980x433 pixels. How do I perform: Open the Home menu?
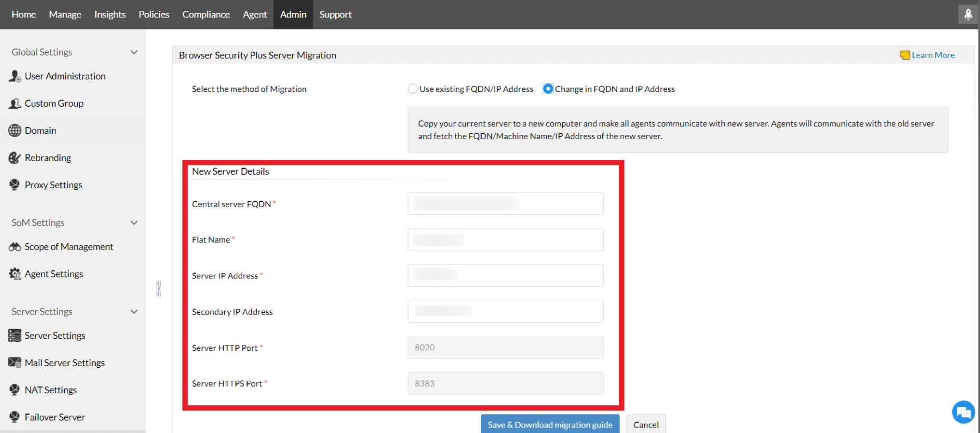point(24,15)
